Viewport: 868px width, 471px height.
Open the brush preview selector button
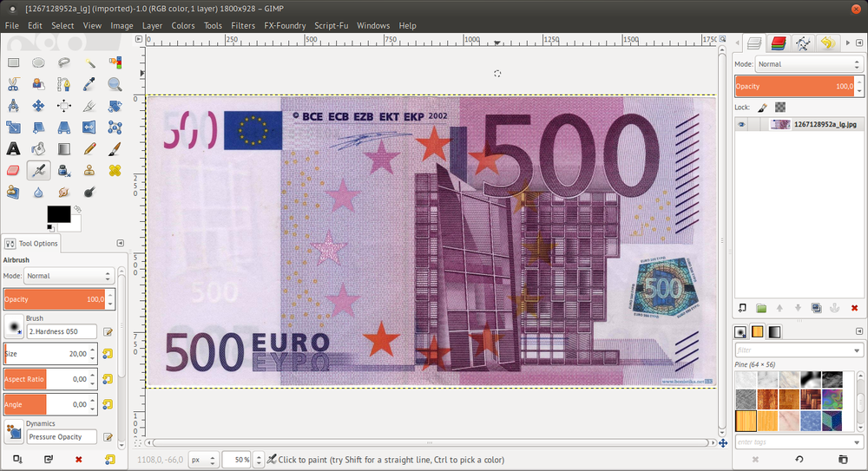(x=14, y=326)
